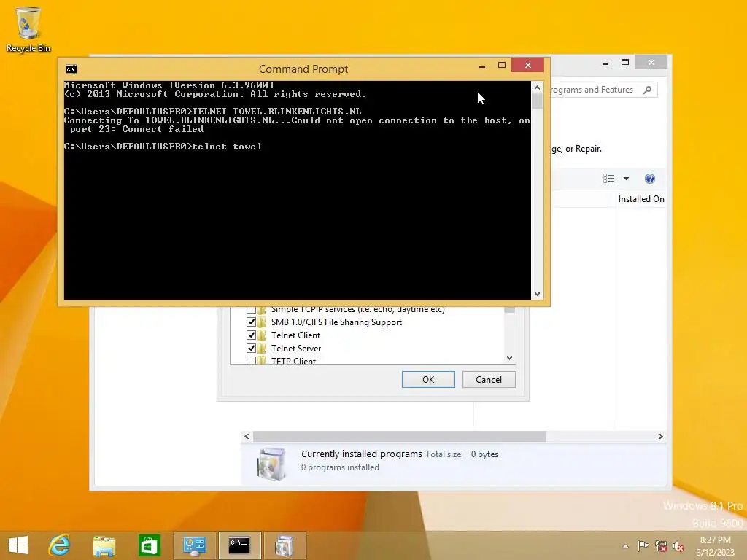The height and width of the screenshot is (560, 747).
Task: Click the Telnet Server folder icon
Action: (x=262, y=348)
